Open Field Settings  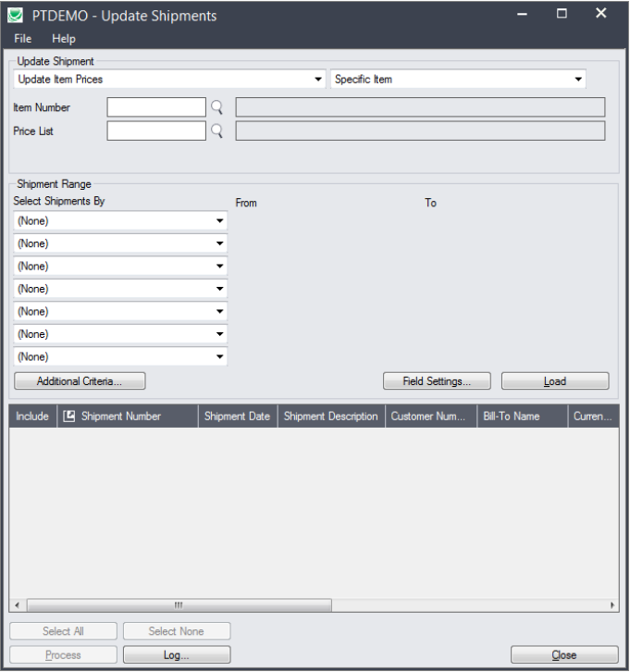(437, 381)
